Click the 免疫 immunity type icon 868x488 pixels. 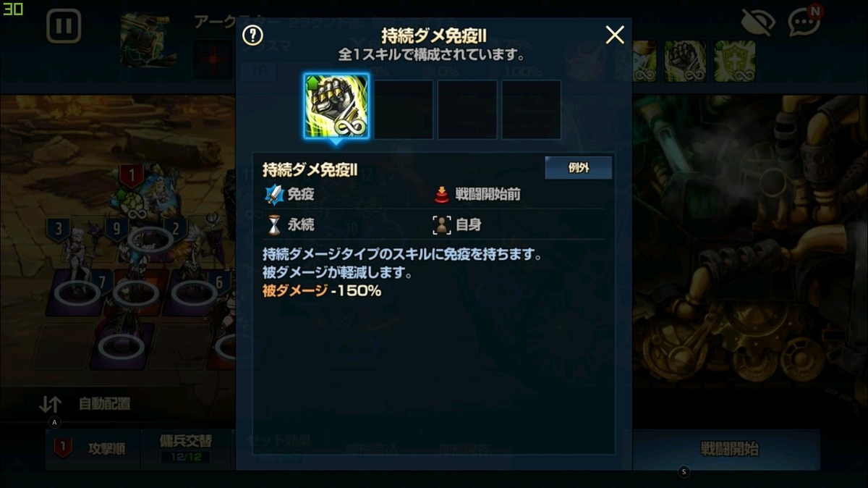pos(275,194)
